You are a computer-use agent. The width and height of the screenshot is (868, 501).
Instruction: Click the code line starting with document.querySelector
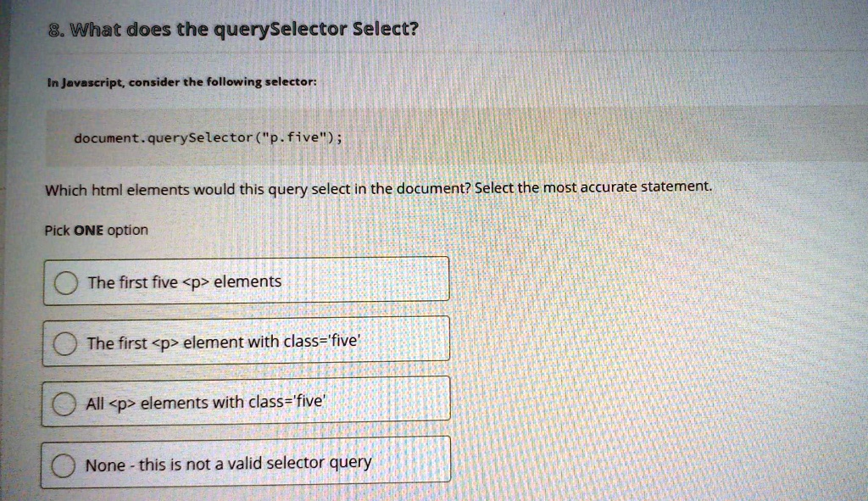pyautogui.click(x=208, y=137)
